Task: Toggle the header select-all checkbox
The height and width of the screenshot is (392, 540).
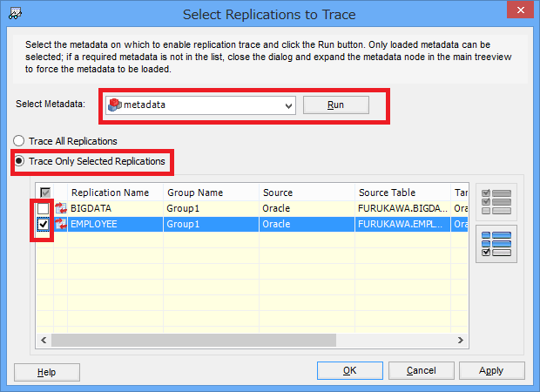Action: pos(44,193)
